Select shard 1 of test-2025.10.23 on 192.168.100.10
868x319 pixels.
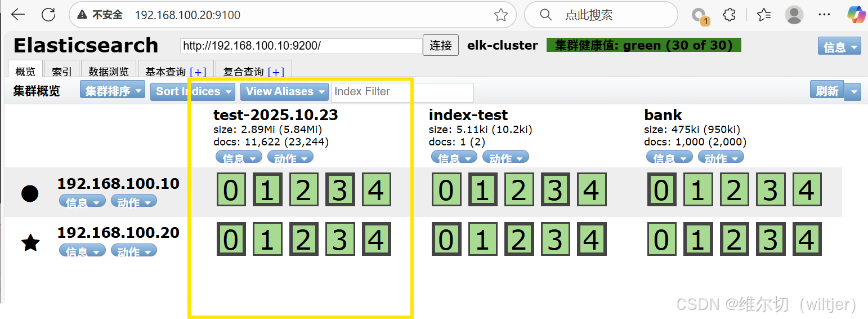pos(267,190)
